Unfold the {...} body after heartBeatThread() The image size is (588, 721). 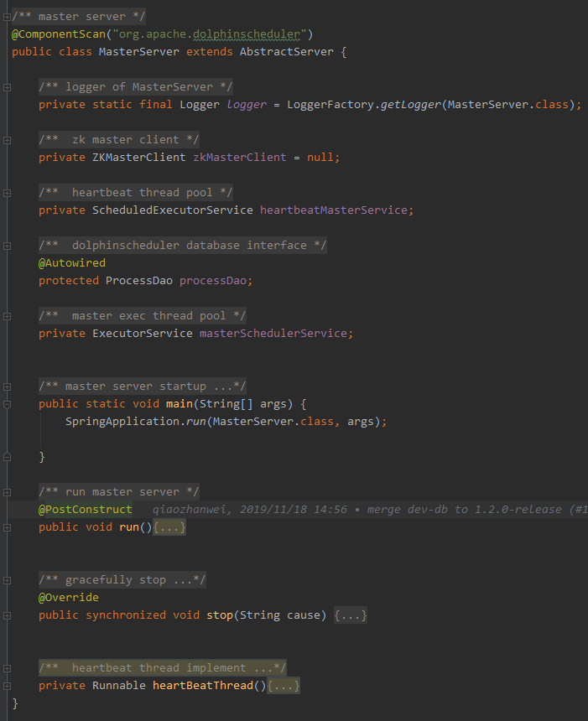coord(284,686)
